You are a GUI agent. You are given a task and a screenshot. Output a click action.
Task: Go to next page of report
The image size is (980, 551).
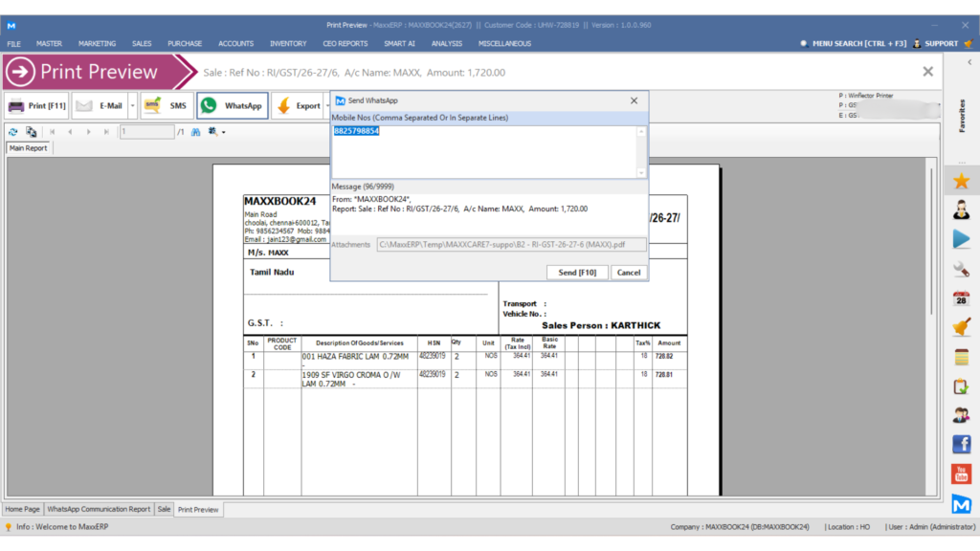click(x=89, y=132)
